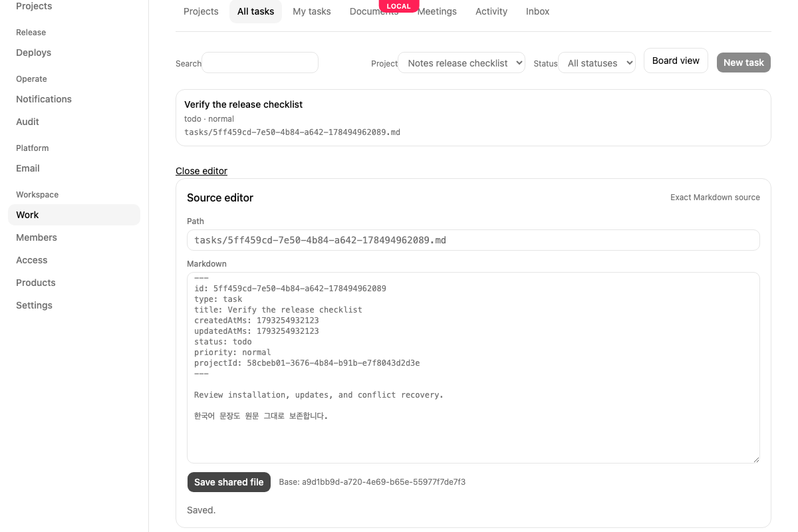The height and width of the screenshot is (532, 798).
Task: Click the 'status: todo' line in Markdown
Action: (x=223, y=342)
